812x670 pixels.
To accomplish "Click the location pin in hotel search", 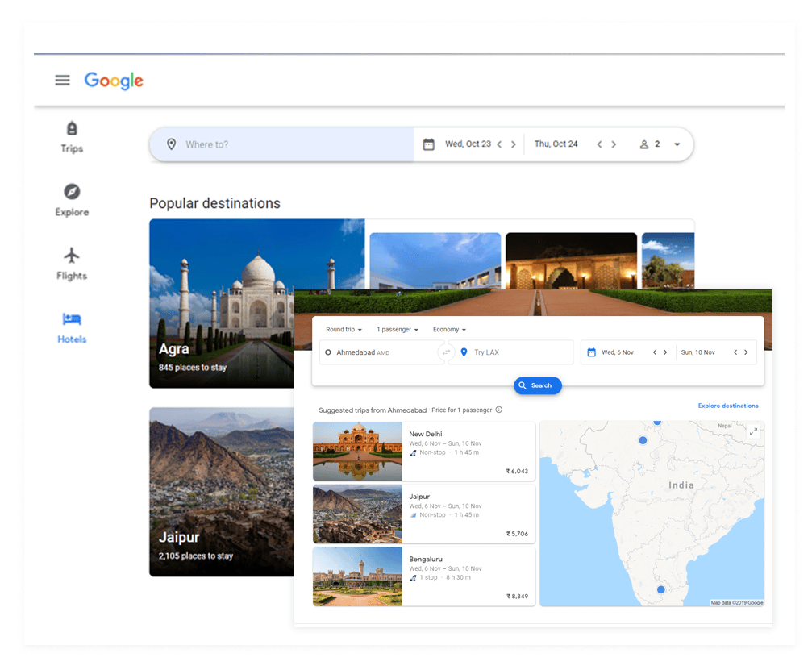I will coord(172,144).
